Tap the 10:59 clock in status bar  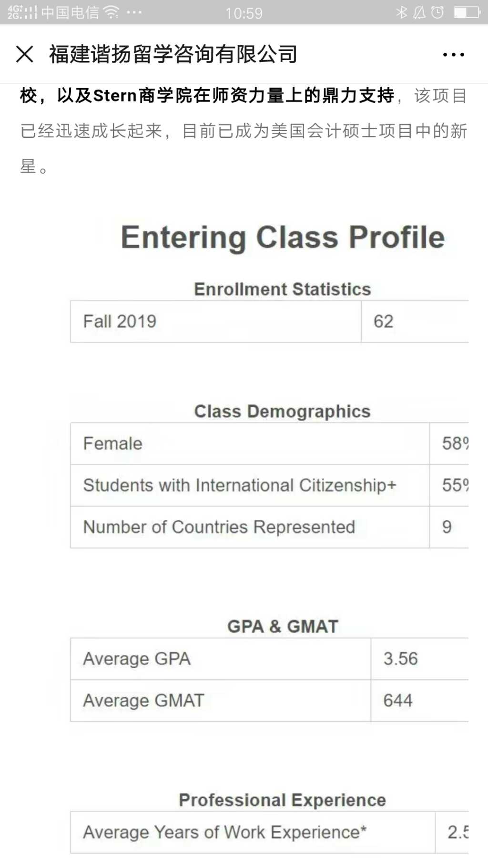click(x=244, y=13)
